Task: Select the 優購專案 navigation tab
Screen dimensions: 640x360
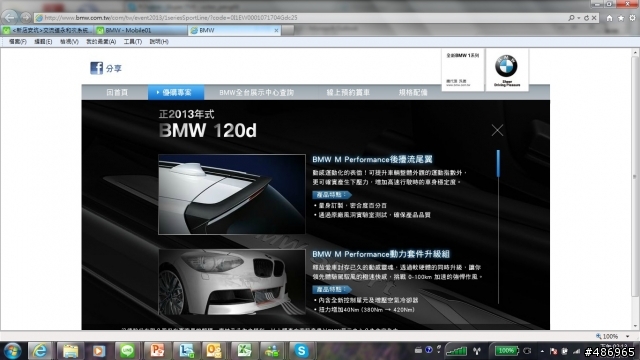Action: pyautogui.click(x=176, y=93)
